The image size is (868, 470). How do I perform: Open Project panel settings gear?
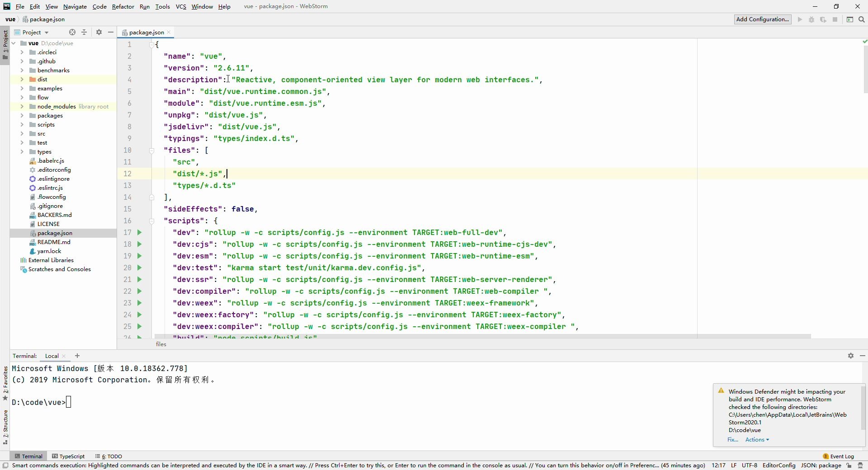click(99, 32)
